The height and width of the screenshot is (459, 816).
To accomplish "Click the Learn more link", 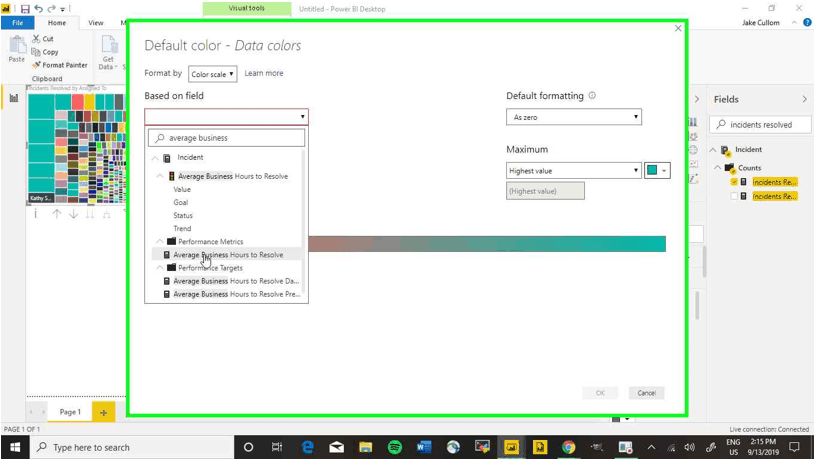I will [x=264, y=73].
